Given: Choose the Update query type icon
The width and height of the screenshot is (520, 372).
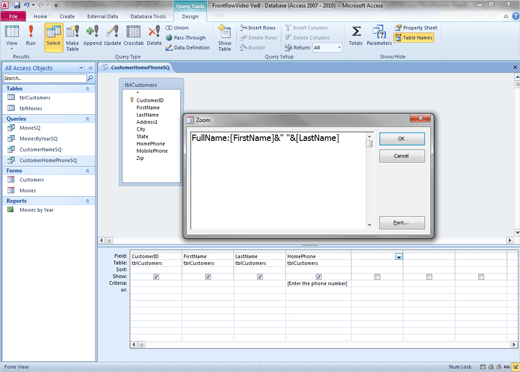Looking at the screenshot, I should click(x=112, y=35).
